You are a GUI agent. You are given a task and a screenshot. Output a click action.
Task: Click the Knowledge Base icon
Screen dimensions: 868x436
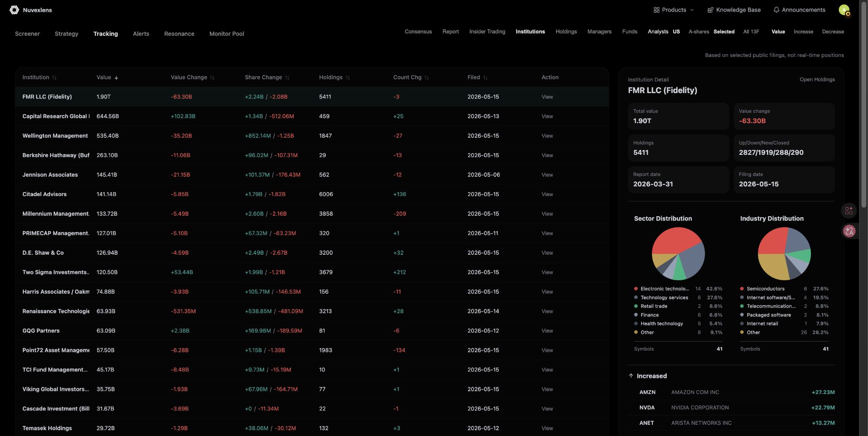coord(710,10)
